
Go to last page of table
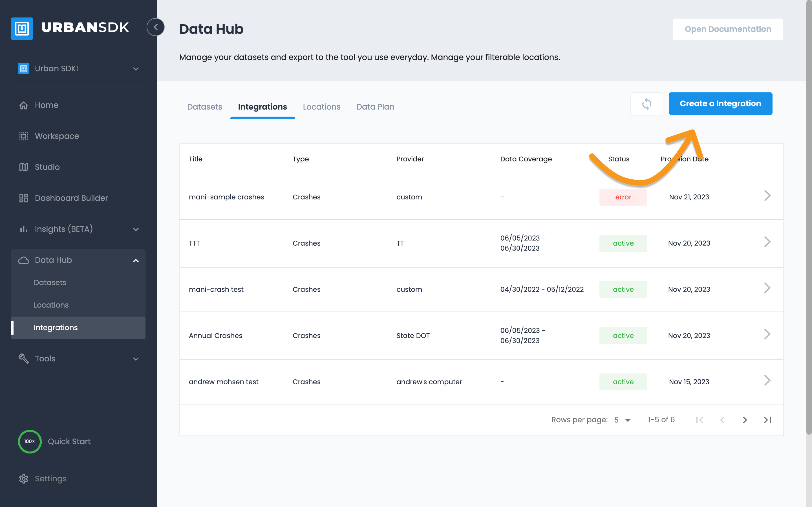[767, 420]
